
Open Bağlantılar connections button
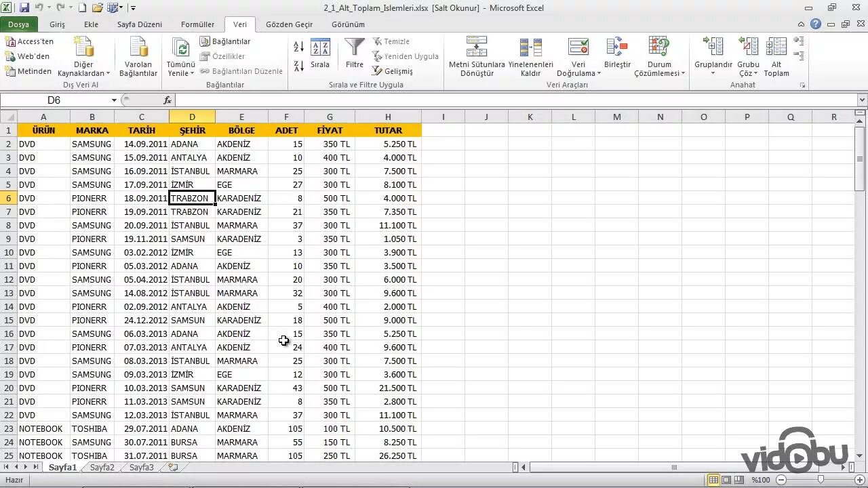(x=226, y=41)
